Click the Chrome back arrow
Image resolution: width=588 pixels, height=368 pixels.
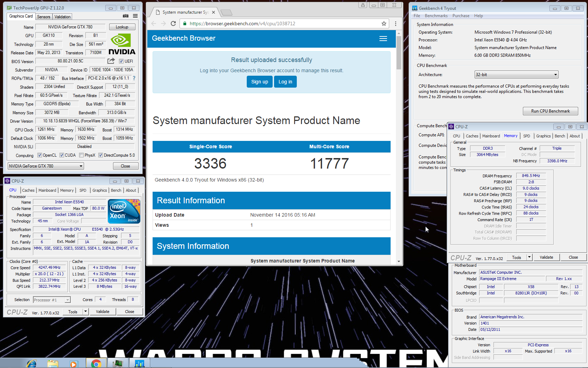154,23
